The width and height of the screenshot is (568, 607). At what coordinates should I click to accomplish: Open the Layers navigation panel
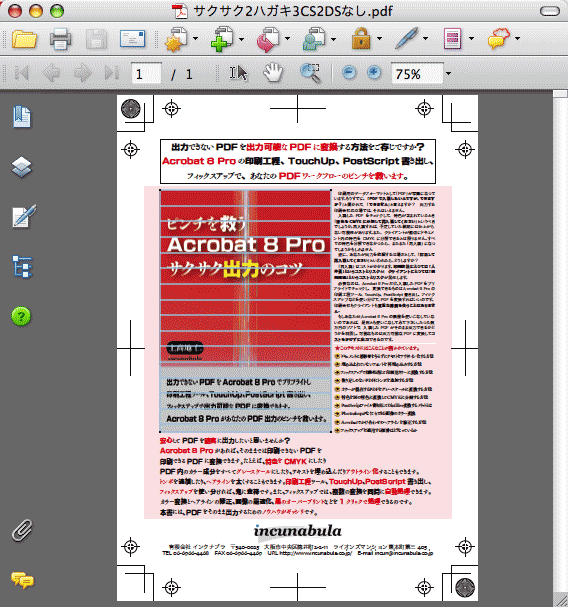coord(22,167)
